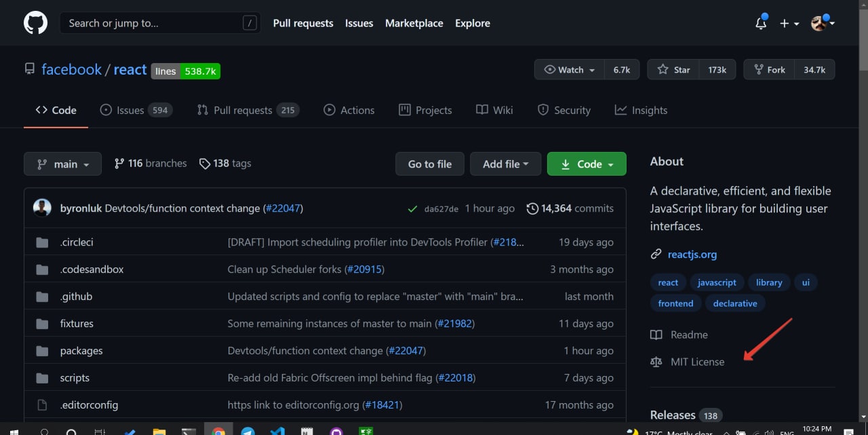This screenshot has width=868, height=435.
Task: Click the green check status icon
Action: pos(412,209)
